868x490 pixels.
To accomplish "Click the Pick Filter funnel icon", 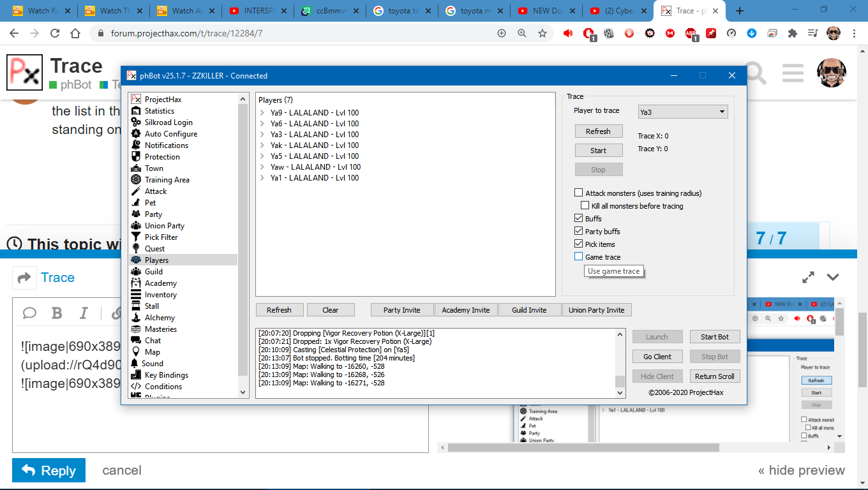I will [135, 237].
